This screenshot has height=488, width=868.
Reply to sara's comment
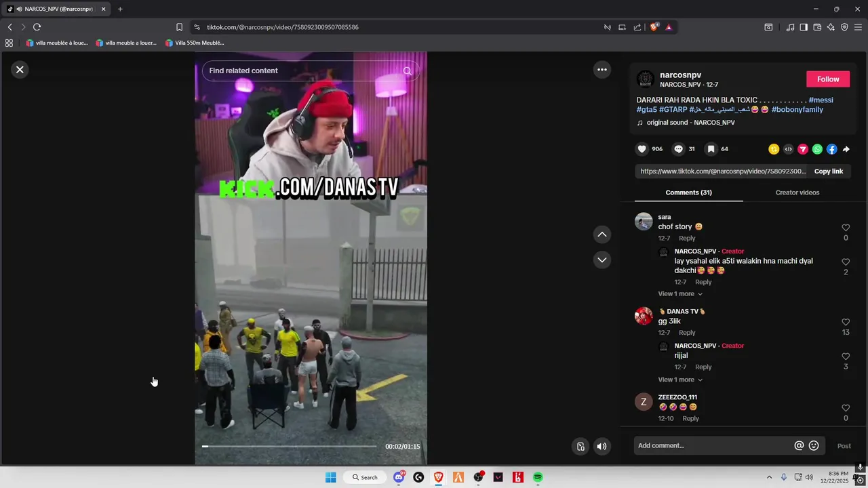coord(687,238)
